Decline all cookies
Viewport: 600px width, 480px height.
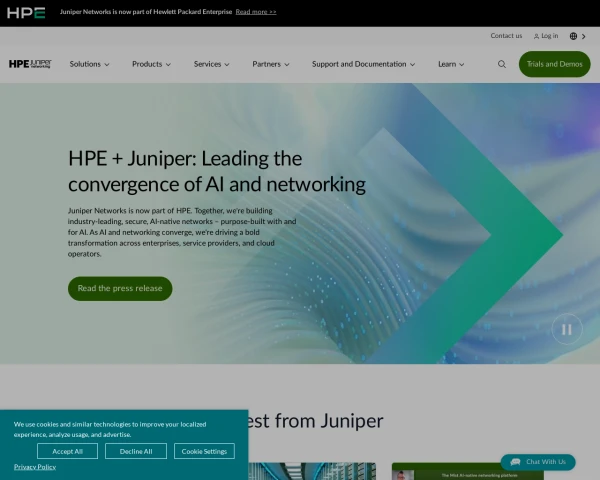pos(136,451)
